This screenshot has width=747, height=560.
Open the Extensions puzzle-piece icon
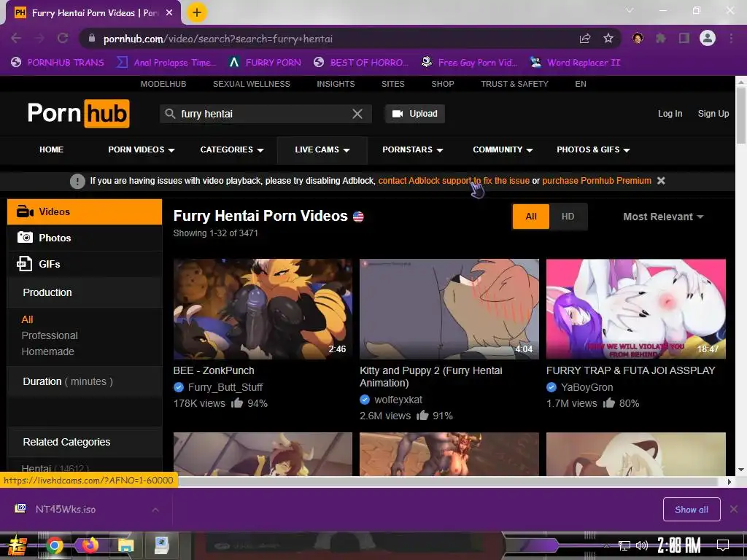point(661,38)
